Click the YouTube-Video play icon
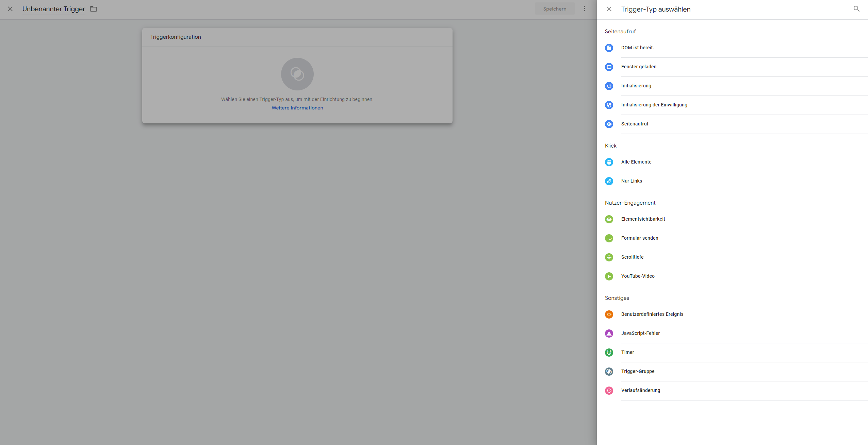868x445 pixels. (609, 276)
